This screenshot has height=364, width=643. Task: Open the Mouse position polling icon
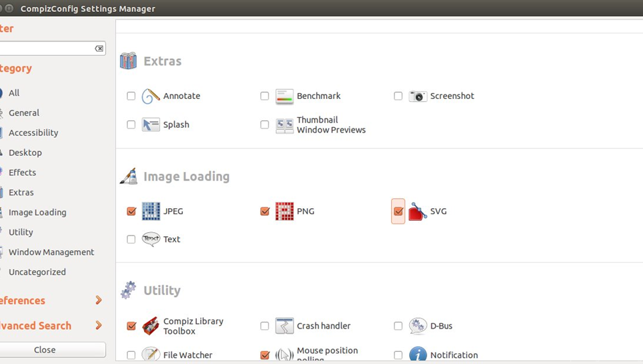(284, 355)
